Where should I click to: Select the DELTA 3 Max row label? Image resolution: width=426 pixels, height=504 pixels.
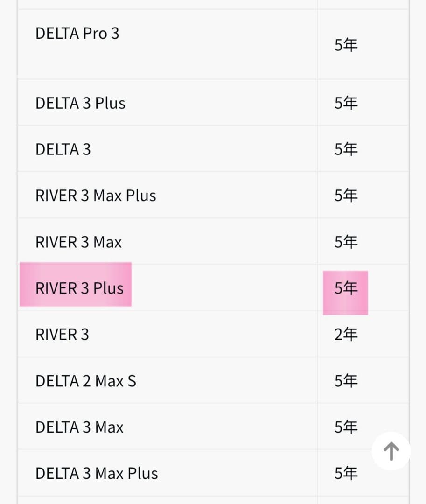(x=79, y=427)
